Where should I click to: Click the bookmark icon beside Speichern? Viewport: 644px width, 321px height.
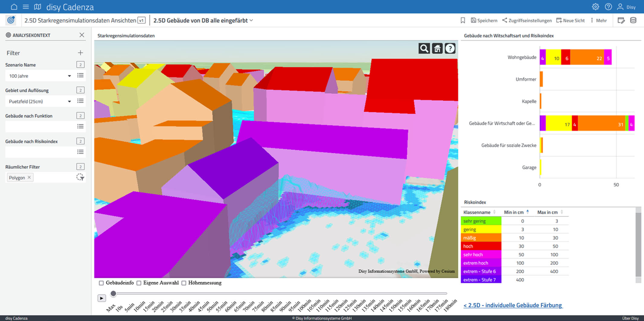pyautogui.click(x=463, y=21)
